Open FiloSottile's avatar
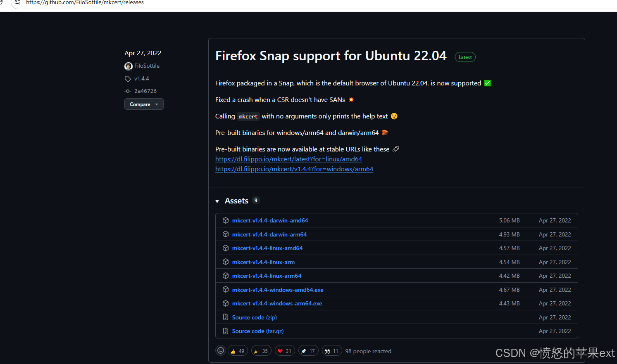Viewport: 617px width, 364px height. click(129, 66)
